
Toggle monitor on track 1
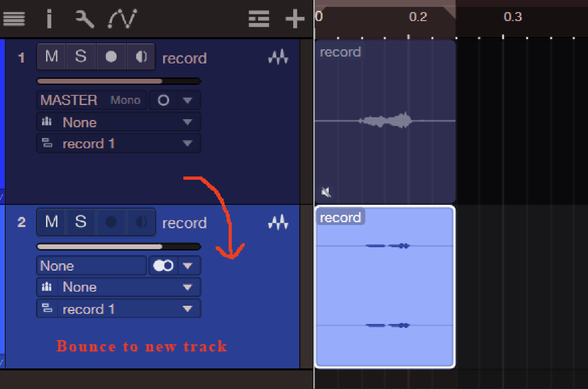click(141, 57)
